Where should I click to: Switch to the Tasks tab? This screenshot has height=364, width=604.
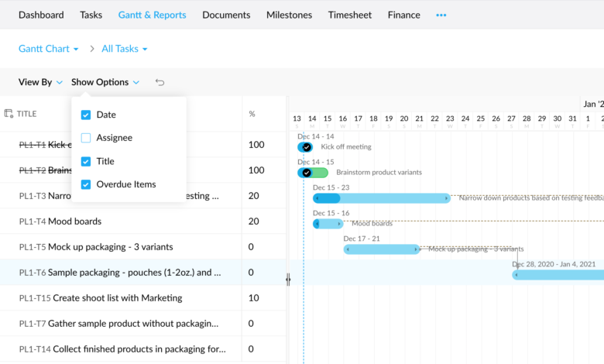click(x=91, y=15)
